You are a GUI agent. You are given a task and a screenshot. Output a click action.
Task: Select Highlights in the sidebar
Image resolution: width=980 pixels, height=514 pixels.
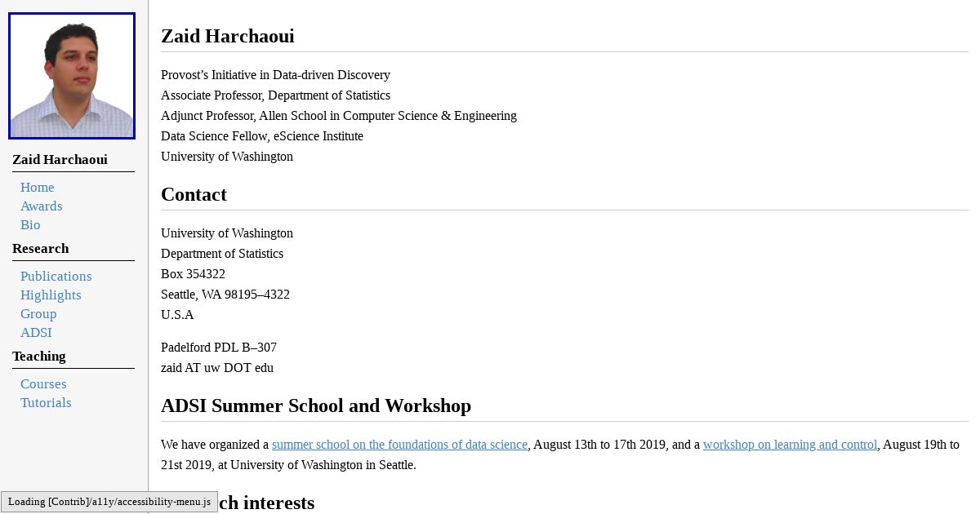point(51,295)
